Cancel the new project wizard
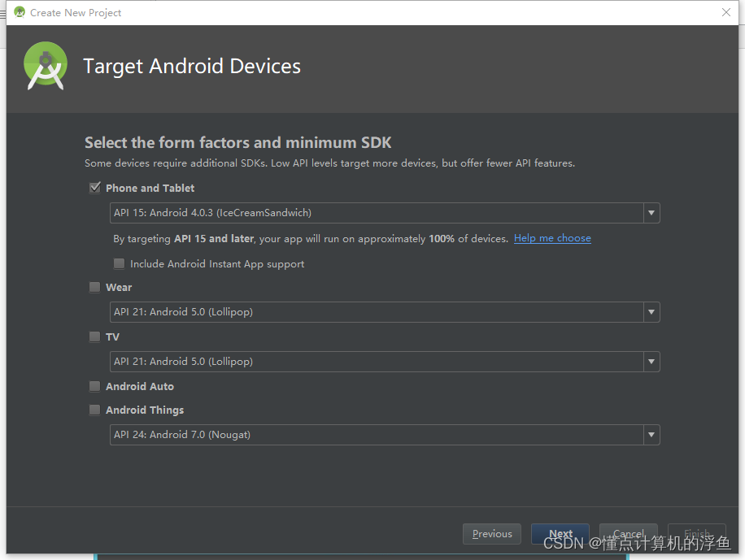This screenshot has height=560, width=745. (629, 534)
